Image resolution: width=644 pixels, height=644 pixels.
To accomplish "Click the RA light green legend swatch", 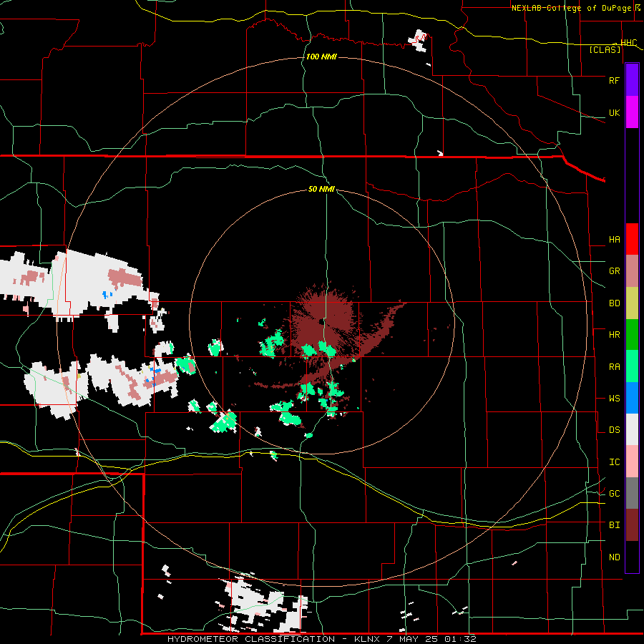I will coord(632,366).
